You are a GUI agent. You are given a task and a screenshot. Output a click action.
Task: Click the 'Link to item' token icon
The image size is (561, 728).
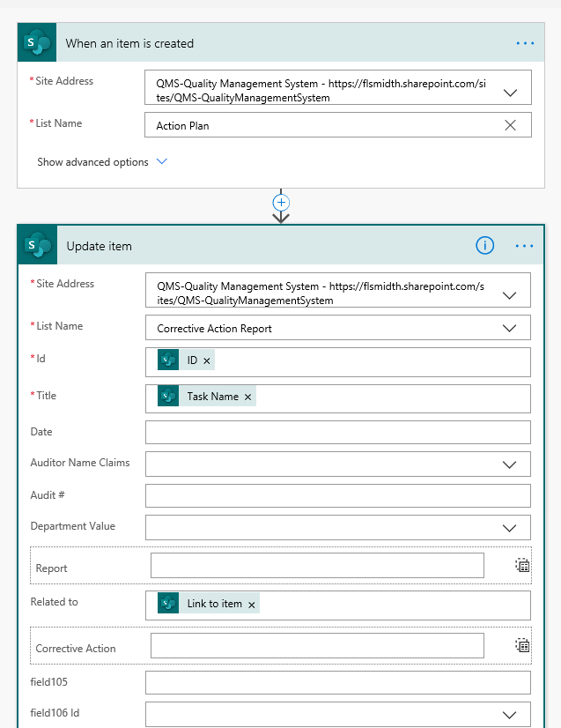[168, 603]
